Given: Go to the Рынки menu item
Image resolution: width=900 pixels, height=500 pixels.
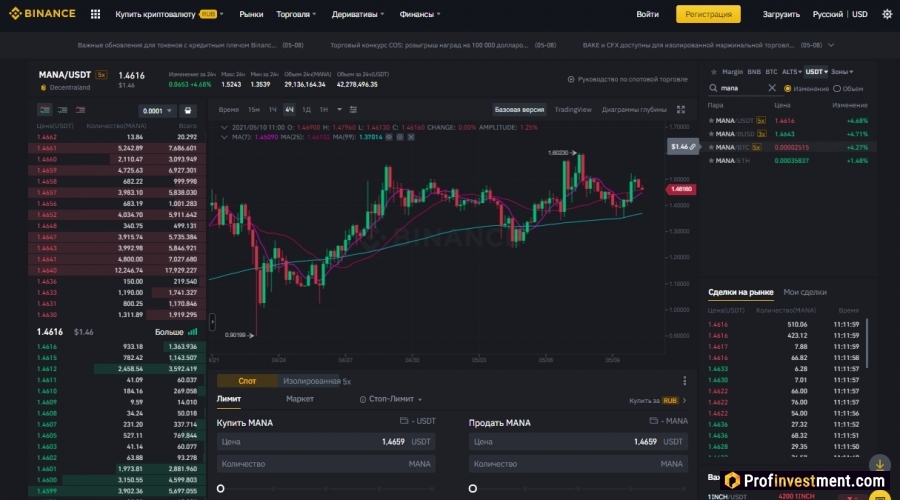Looking at the screenshot, I should coord(251,14).
